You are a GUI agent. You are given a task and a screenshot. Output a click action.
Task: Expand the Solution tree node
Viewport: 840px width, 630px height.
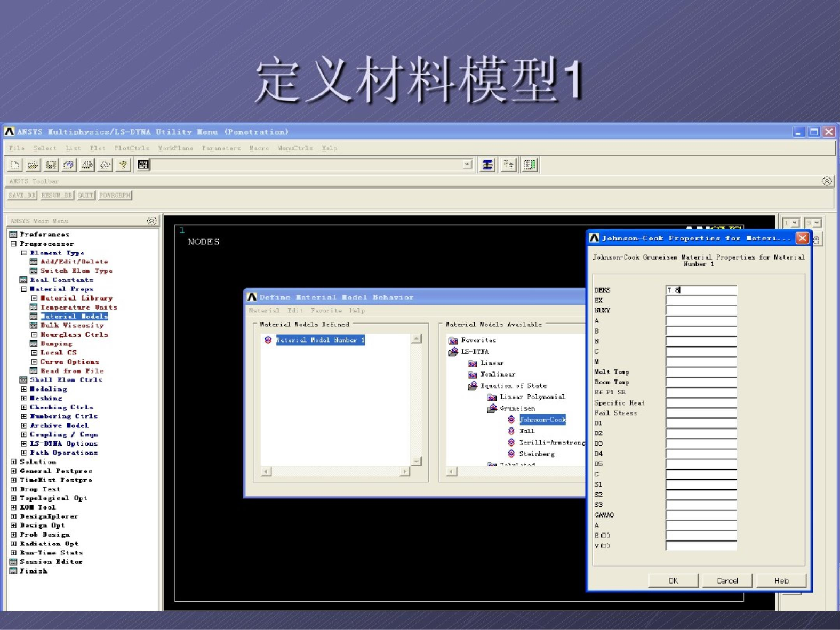(13, 462)
